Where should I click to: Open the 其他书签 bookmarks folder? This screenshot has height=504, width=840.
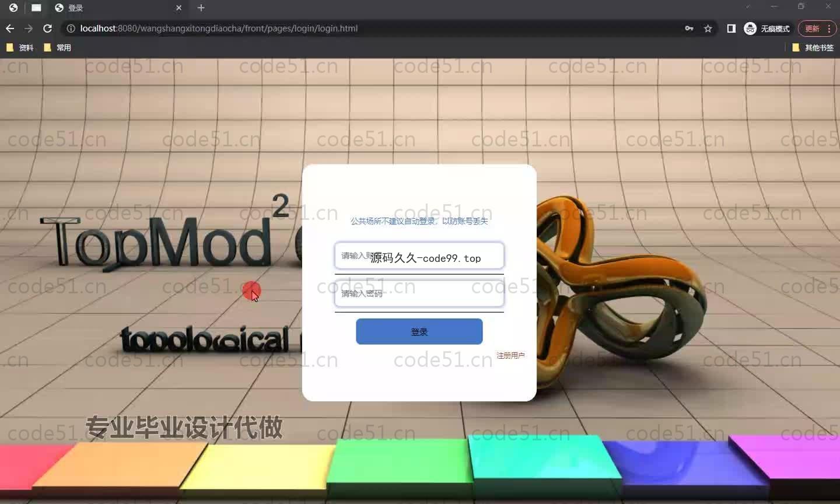(x=813, y=48)
